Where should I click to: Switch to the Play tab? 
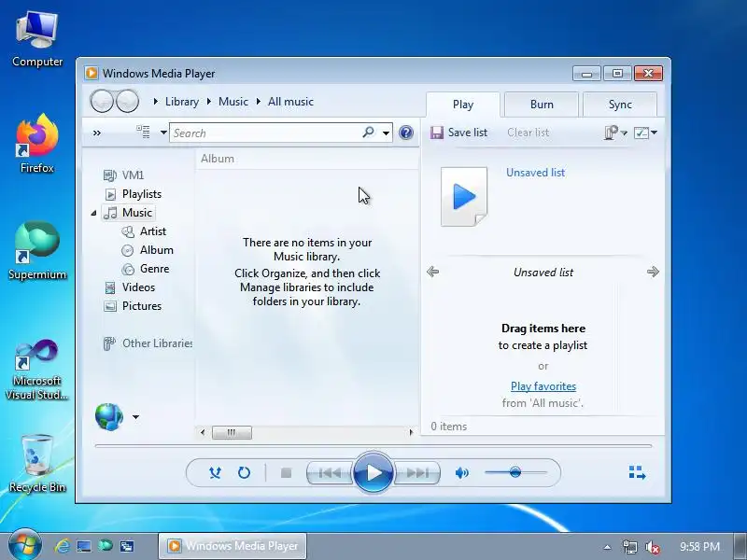[462, 105]
